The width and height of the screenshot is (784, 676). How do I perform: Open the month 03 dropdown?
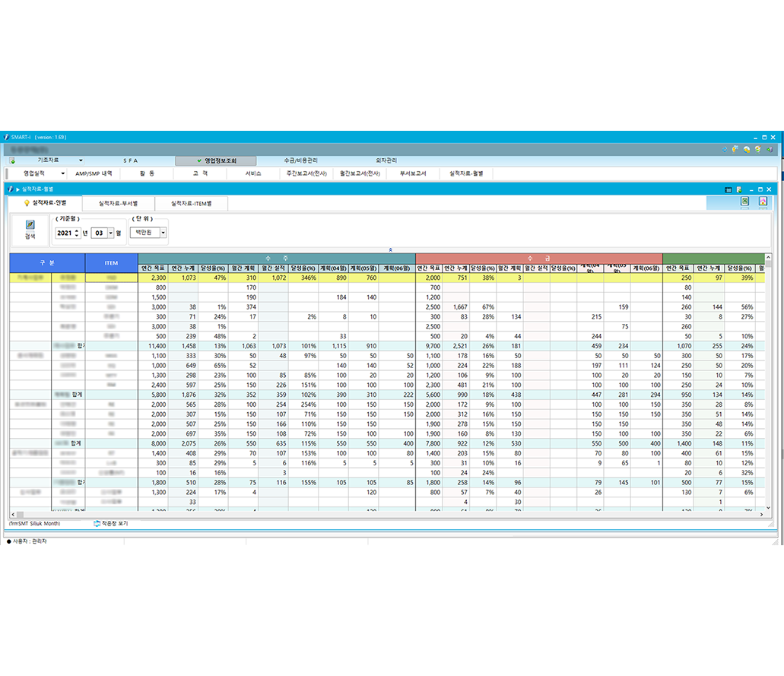tap(110, 233)
